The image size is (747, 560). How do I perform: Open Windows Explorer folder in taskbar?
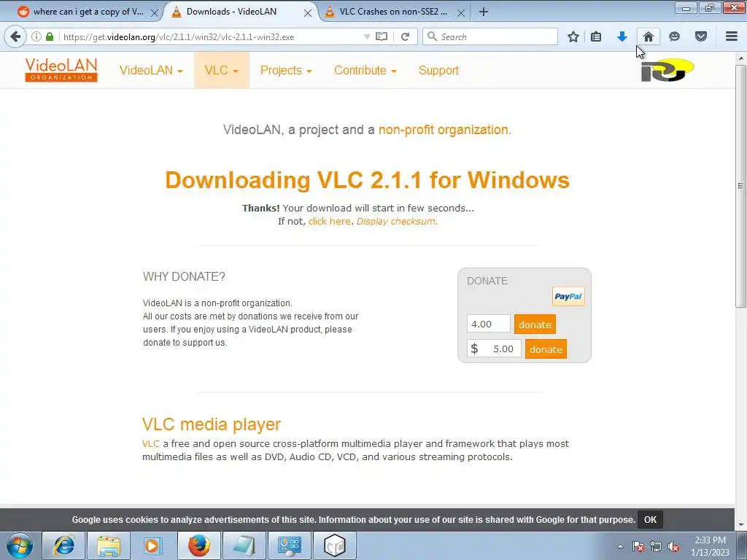[x=109, y=545]
